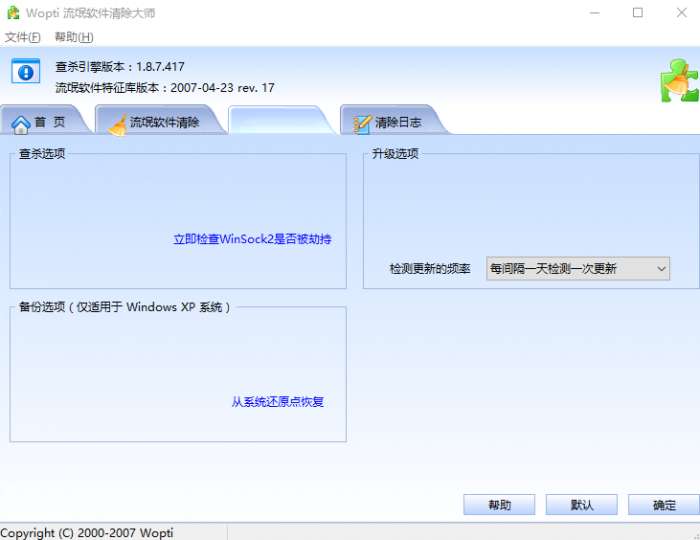Click the 默认 button
Screen dimensions: 700x540
(x=581, y=505)
